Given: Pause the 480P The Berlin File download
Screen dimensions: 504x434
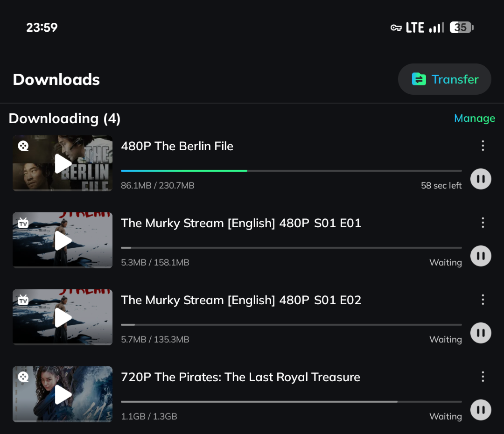Looking at the screenshot, I should [x=481, y=179].
